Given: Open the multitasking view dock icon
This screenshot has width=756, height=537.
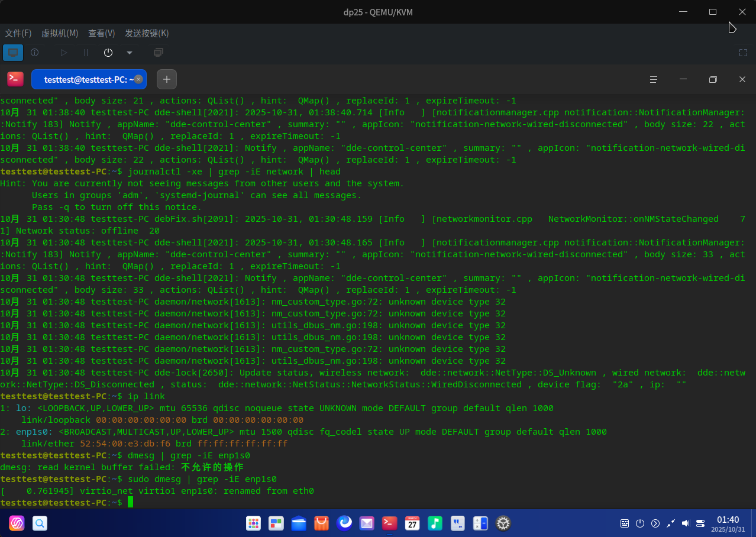Looking at the screenshot, I should [276, 523].
